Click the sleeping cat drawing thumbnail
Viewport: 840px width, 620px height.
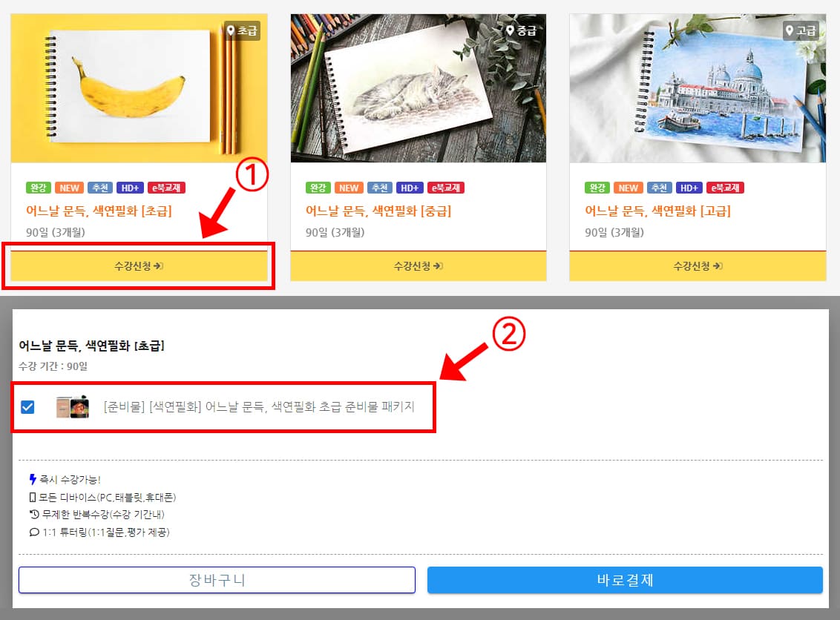(419, 88)
